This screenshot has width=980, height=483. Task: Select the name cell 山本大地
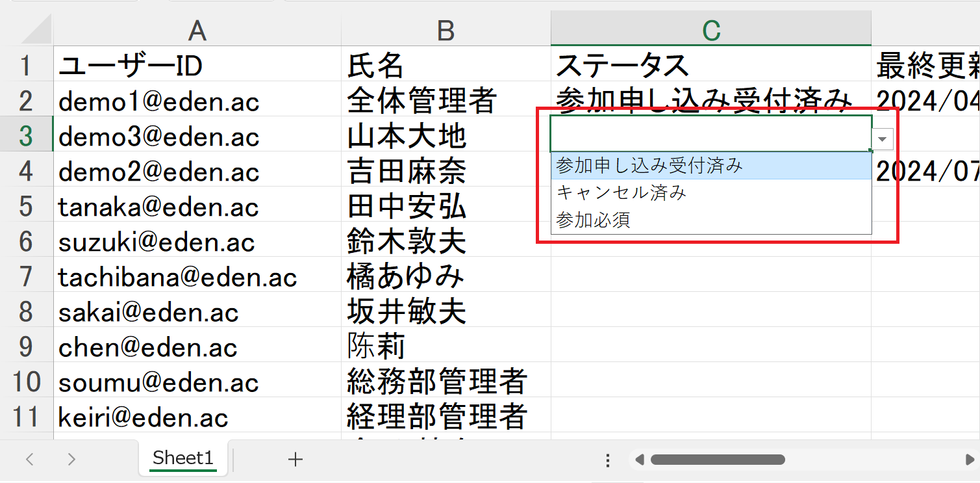pos(446,134)
